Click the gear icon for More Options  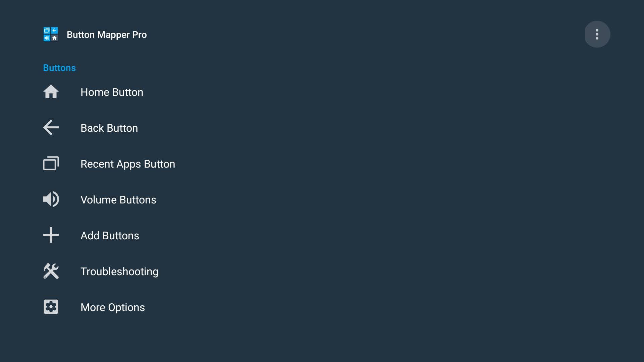click(x=51, y=307)
